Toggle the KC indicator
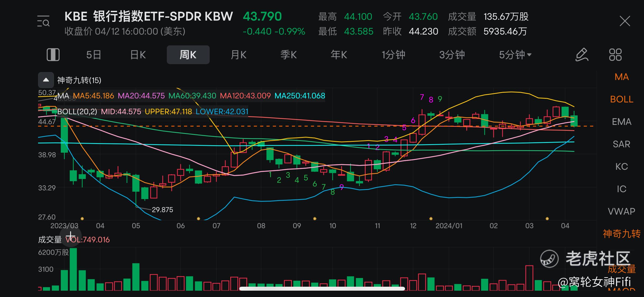 coord(622,167)
